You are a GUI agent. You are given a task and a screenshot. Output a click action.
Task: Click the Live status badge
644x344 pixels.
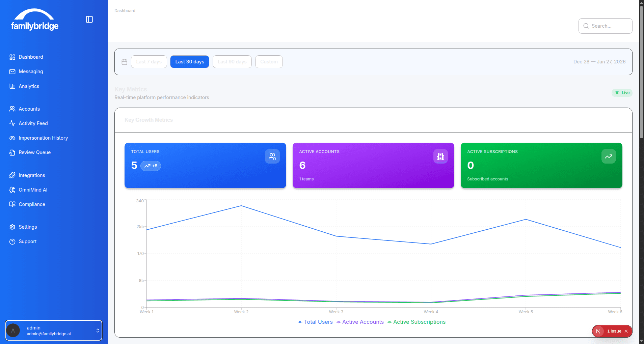[x=622, y=93]
